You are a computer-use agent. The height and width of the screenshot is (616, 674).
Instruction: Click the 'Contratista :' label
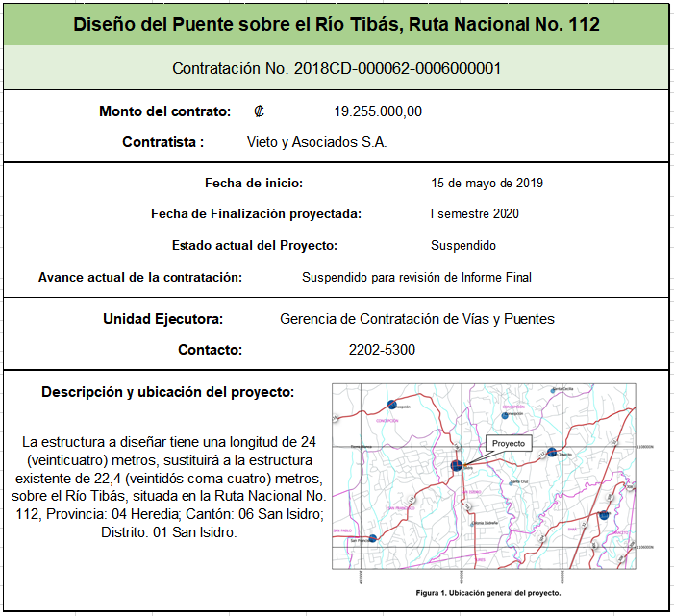pos(162,142)
